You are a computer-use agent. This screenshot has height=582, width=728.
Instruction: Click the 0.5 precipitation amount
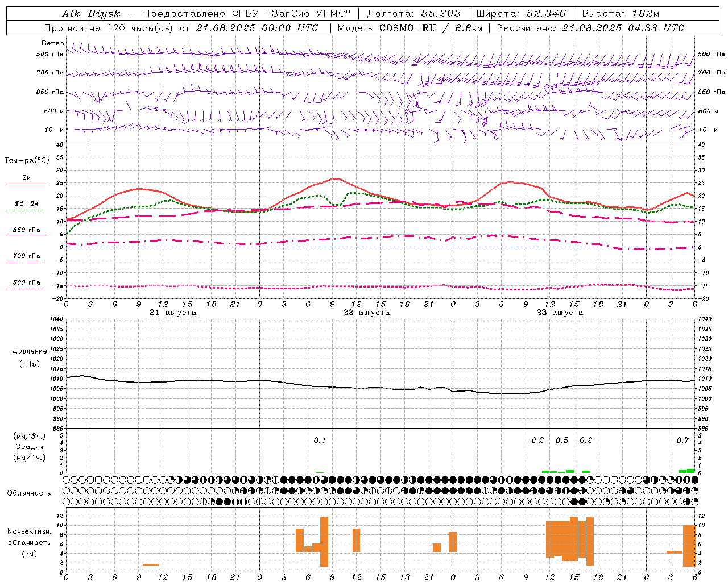point(562,440)
